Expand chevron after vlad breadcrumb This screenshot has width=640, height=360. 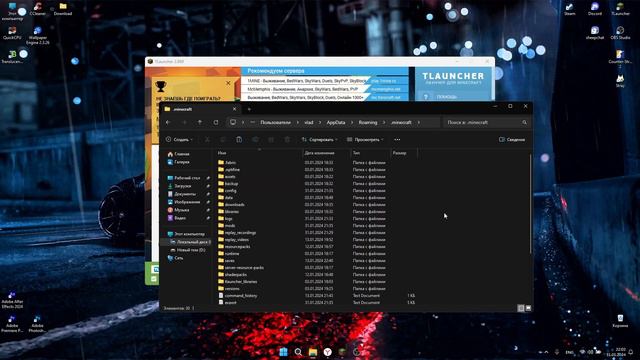[320, 122]
